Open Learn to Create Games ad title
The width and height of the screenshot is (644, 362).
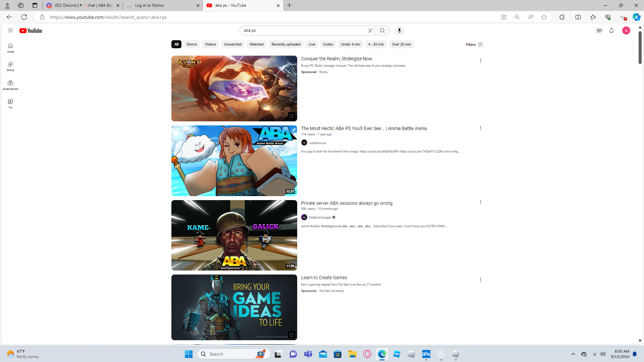point(324,278)
